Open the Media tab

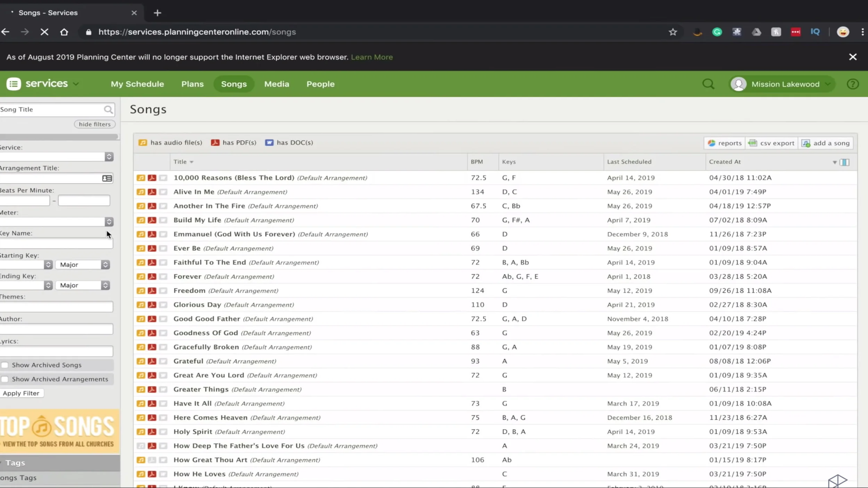point(276,84)
